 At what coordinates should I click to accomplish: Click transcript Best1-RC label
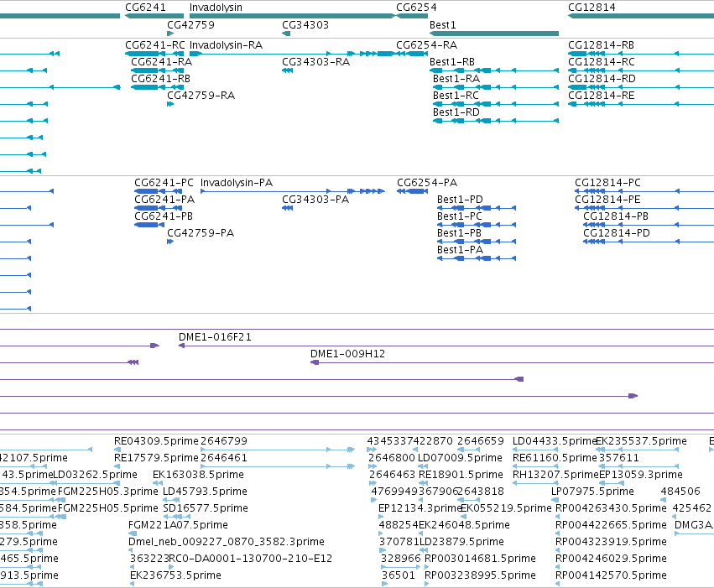pos(456,96)
